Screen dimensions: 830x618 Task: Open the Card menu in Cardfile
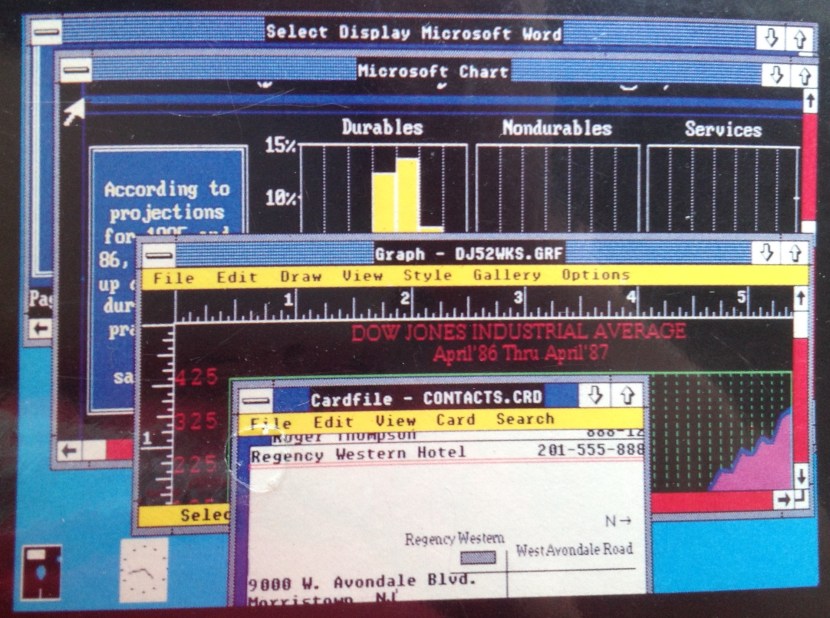[452, 419]
